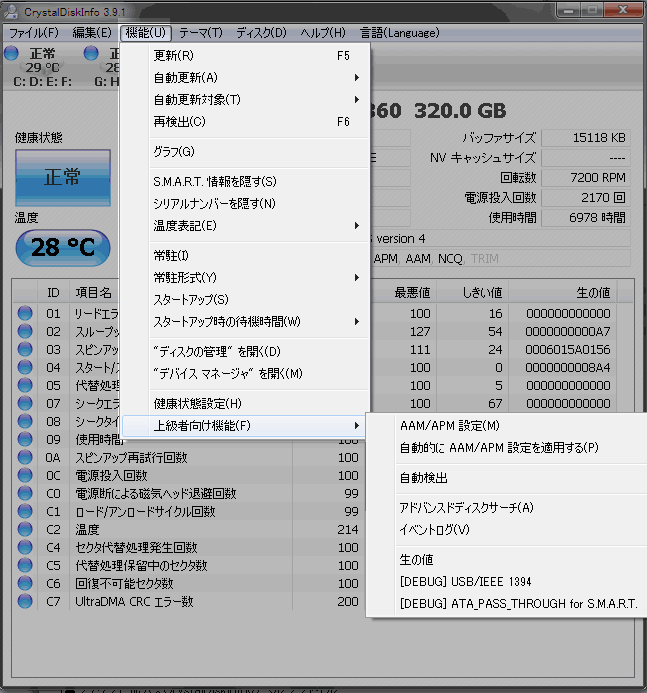Toggle イベントログ(V) option
Image resolution: width=647 pixels, height=693 pixels.
507,529
